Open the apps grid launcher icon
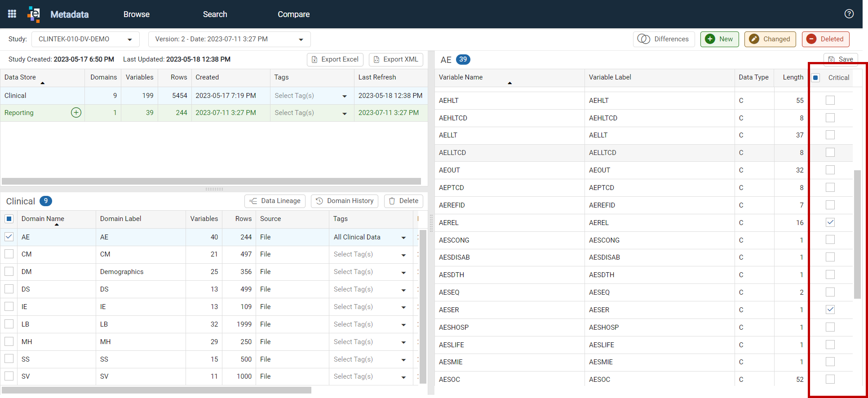Image resolution: width=868 pixels, height=398 pixels. click(12, 14)
